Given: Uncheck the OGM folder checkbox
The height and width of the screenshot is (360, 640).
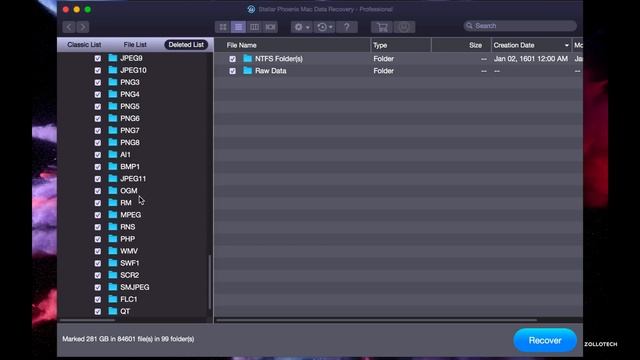Looking at the screenshot, I should (98, 191).
